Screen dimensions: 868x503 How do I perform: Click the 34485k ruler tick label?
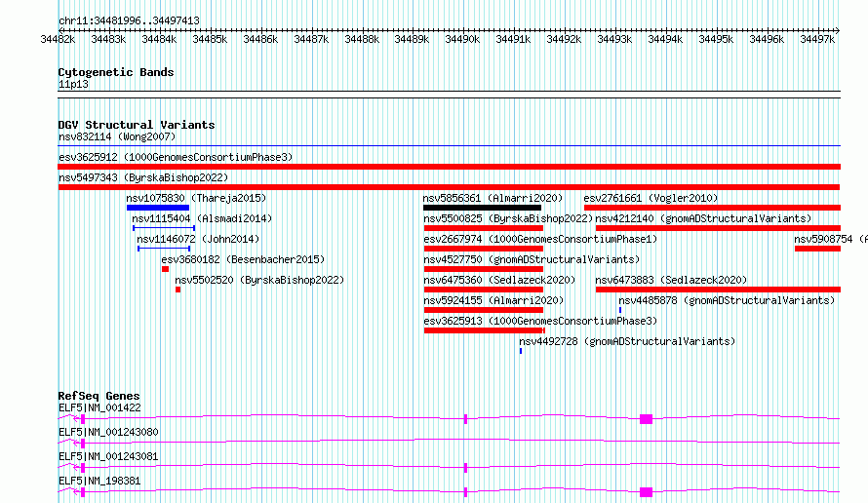[210, 39]
